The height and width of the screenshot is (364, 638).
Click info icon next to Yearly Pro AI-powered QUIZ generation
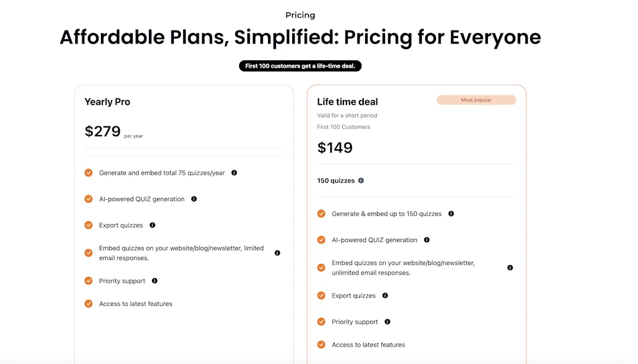point(194,199)
